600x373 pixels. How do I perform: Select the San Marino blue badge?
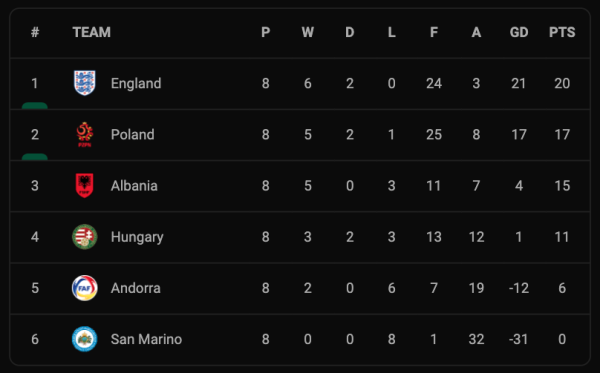[x=85, y=339]
